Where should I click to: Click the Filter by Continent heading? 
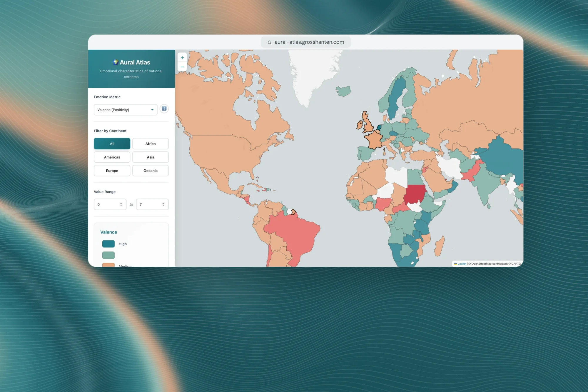pos(110,131)
